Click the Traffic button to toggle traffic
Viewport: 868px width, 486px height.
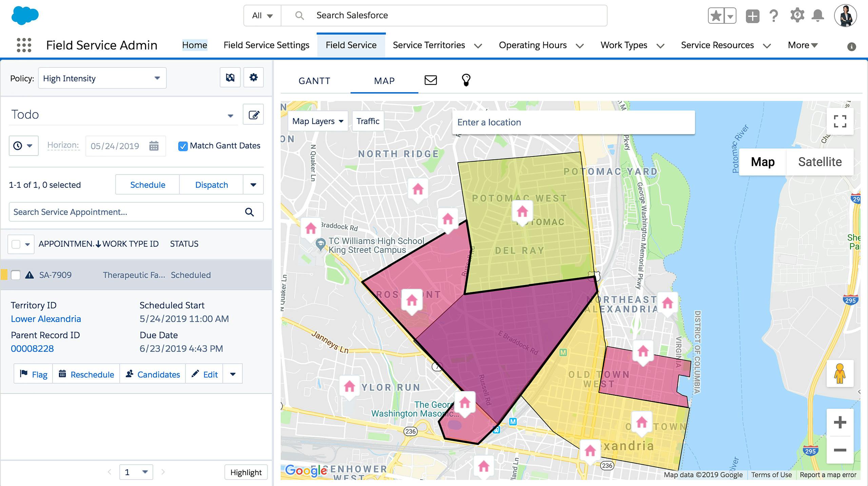coord(369,121)
